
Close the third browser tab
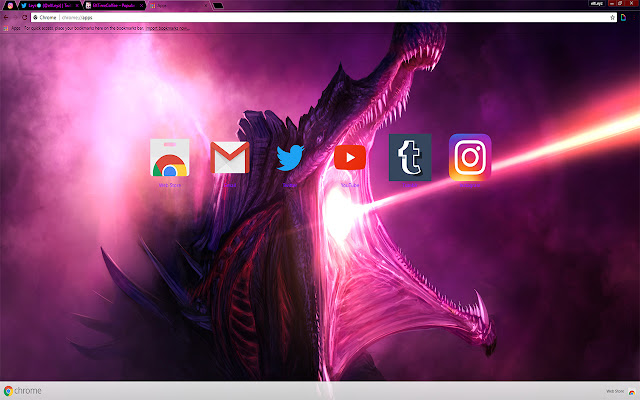tap(141, 6)
